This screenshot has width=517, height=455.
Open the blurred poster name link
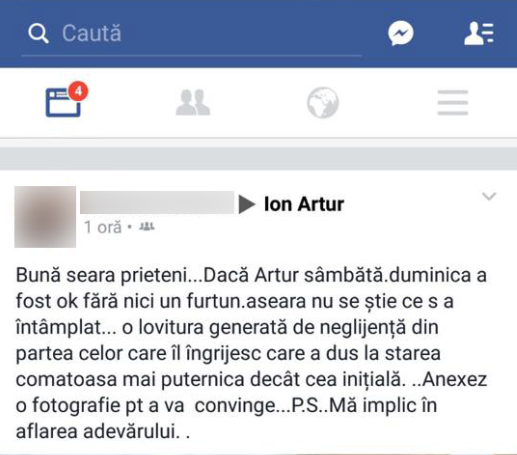pyautogui.click(x=157, y=202)
